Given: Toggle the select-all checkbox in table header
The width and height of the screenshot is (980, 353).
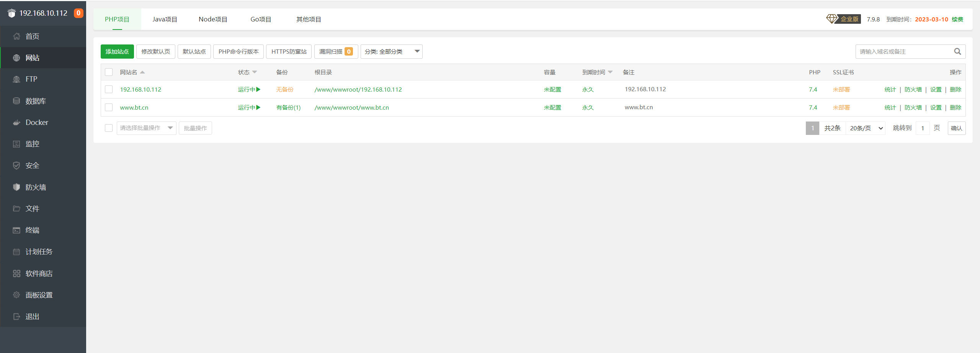Looking at the screenshot, I should pyautogui.click(x=109, y=72).
